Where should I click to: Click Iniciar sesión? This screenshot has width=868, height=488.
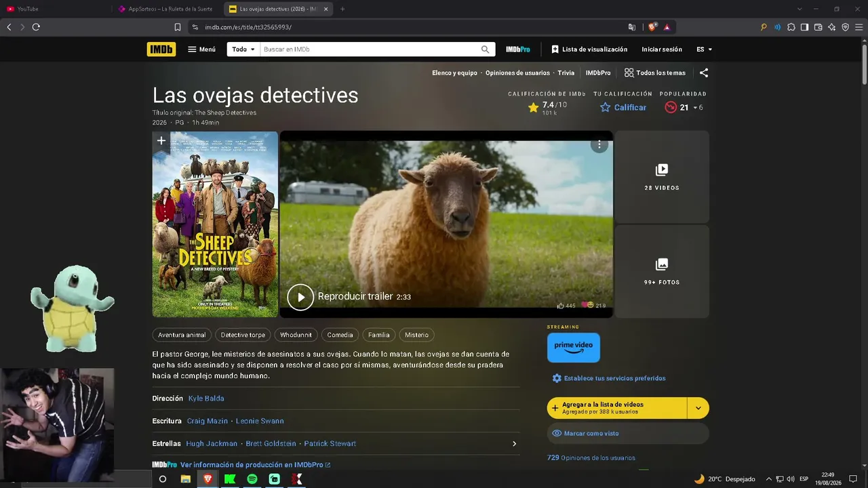tap(662, 49)
